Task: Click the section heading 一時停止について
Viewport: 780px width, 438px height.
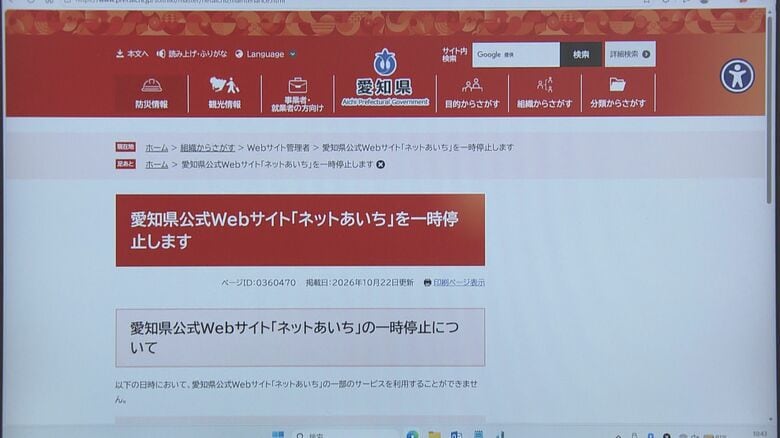Action: (300, 337)
